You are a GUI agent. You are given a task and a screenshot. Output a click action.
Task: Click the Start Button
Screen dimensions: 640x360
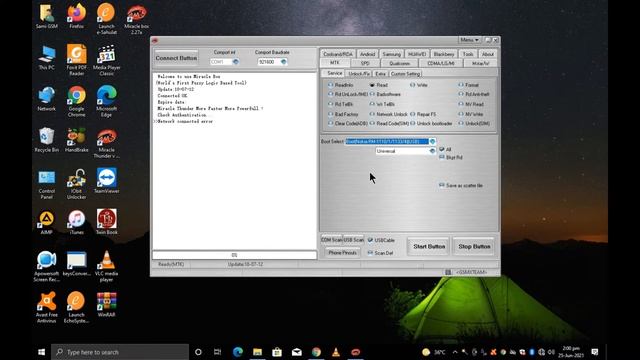pyautogui.click(x=429, y=247)
